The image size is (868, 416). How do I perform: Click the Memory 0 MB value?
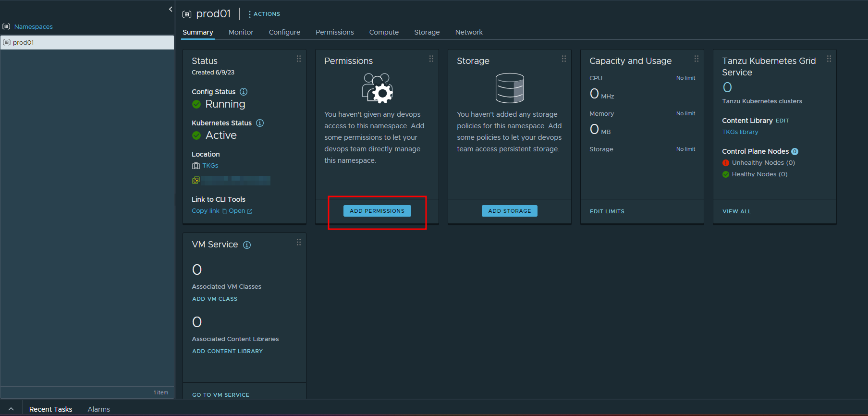pyautogui.click(x=600, y=129)
